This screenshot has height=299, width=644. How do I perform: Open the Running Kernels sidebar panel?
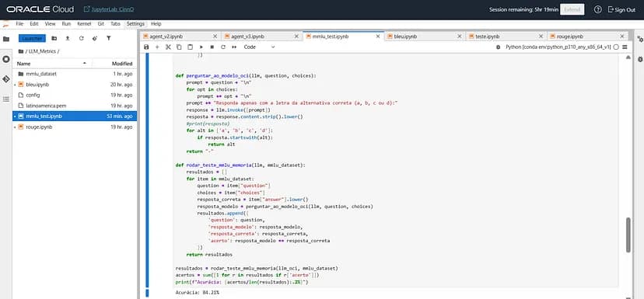[6, 59]
